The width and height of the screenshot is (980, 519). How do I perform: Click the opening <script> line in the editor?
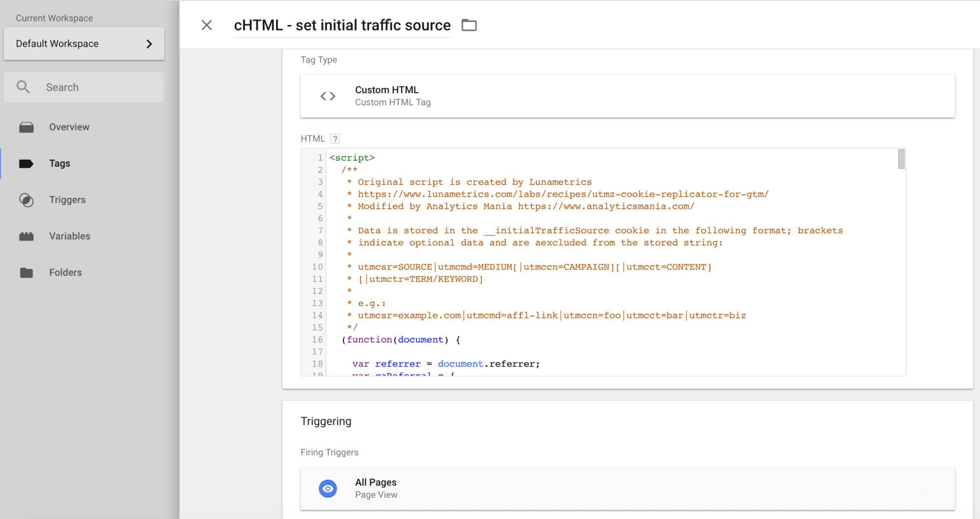(352, 158)
